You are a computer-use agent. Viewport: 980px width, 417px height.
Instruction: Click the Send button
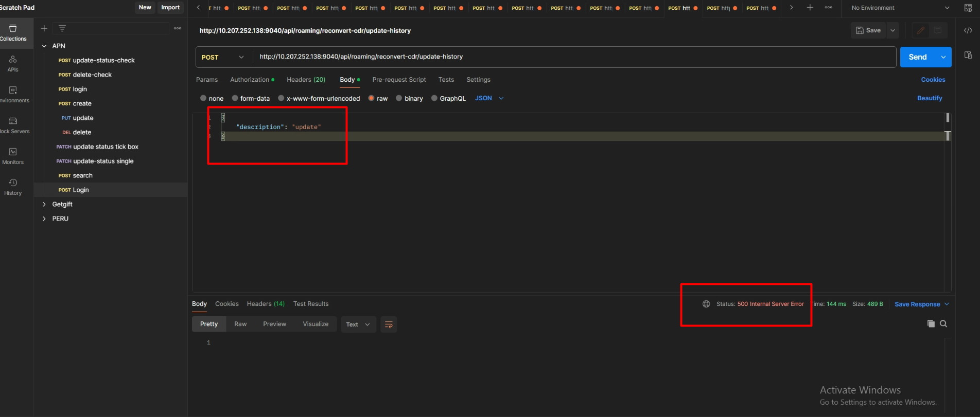(x=917, y=57)
